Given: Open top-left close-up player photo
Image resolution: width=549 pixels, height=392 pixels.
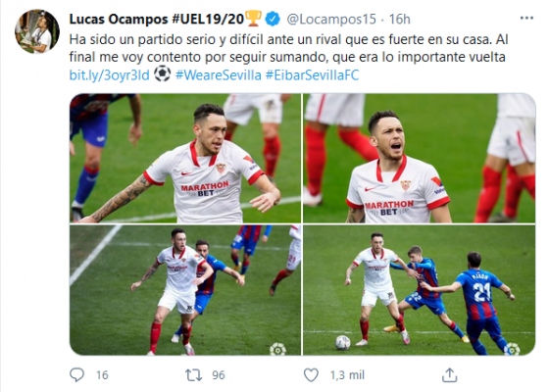Looking at the screenshot, I should tap(185, 158).
